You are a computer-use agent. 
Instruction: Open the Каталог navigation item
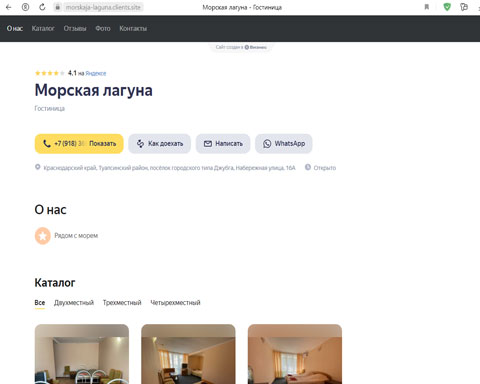(x=43, y=29)
